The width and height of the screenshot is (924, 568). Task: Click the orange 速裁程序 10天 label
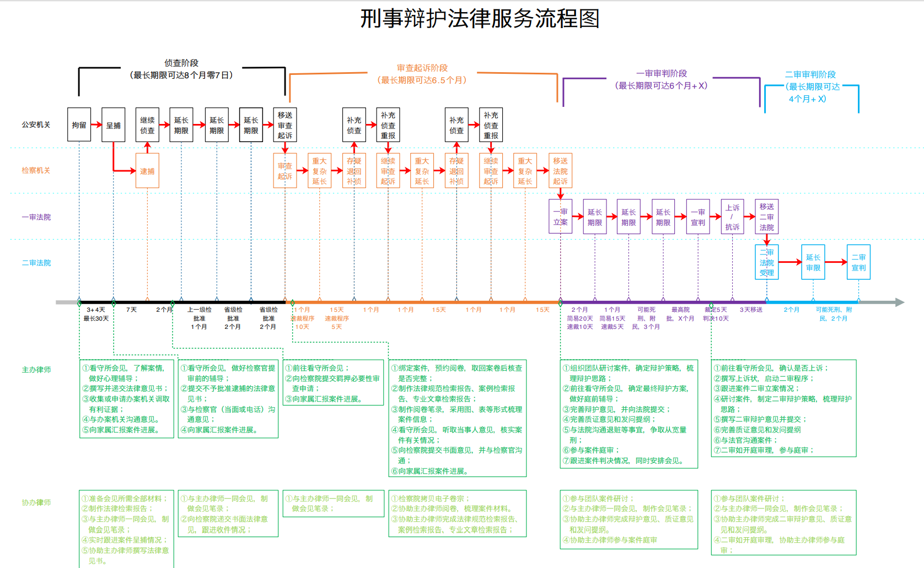coord(302,322)
